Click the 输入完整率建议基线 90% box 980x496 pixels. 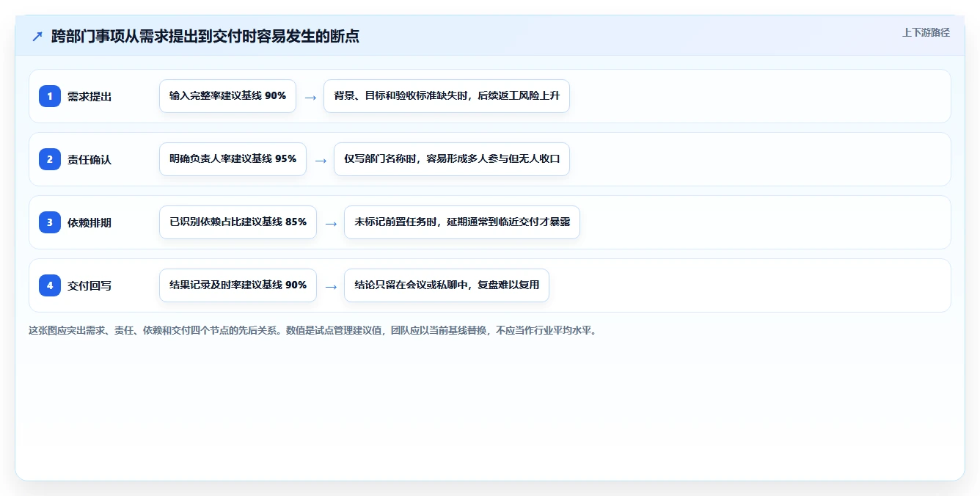click(x=227, y=96)
